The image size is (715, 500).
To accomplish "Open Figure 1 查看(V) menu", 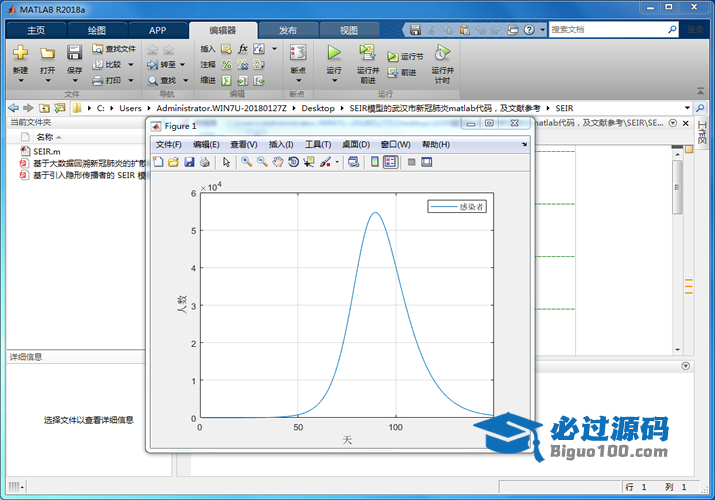I will point(244,144).
